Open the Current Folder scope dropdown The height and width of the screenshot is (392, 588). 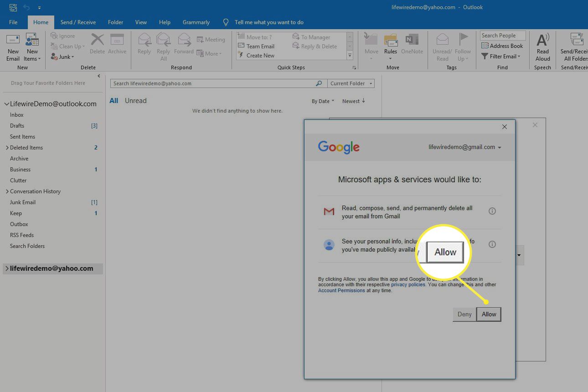click(x=351, y=83)
